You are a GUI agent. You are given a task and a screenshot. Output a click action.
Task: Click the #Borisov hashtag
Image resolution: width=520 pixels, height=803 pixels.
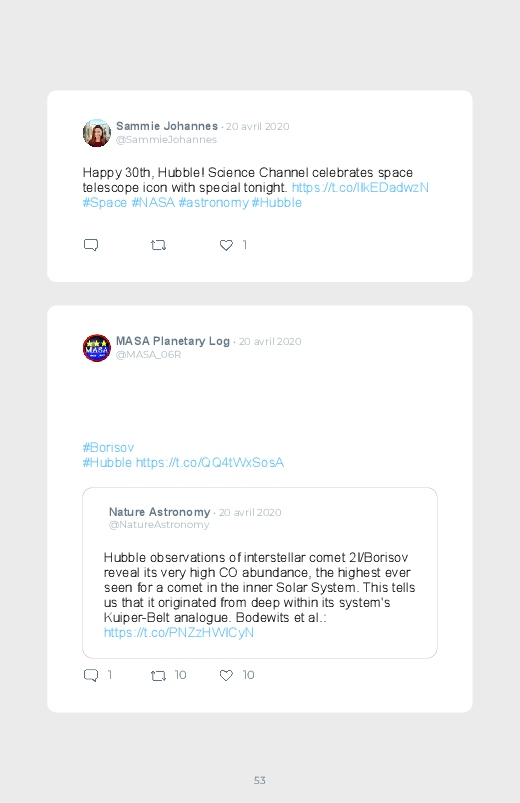point(108,447)
